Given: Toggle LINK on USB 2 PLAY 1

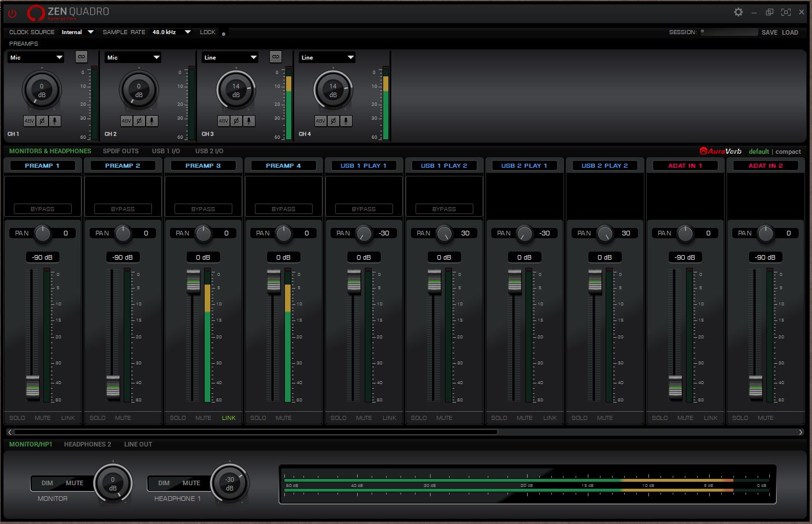Looking at the screenshot, I should 550,418.
